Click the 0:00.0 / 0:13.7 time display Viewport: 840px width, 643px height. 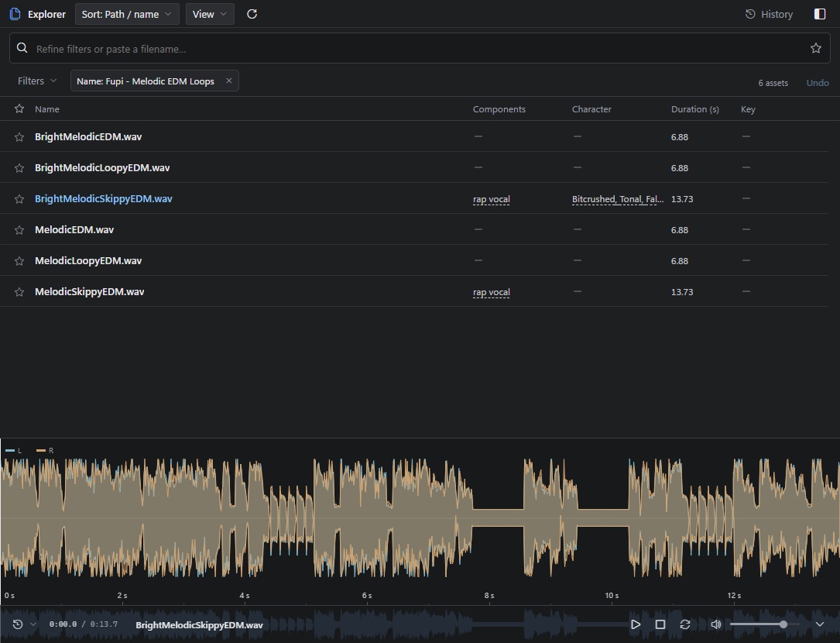click(x=83, y=624)
